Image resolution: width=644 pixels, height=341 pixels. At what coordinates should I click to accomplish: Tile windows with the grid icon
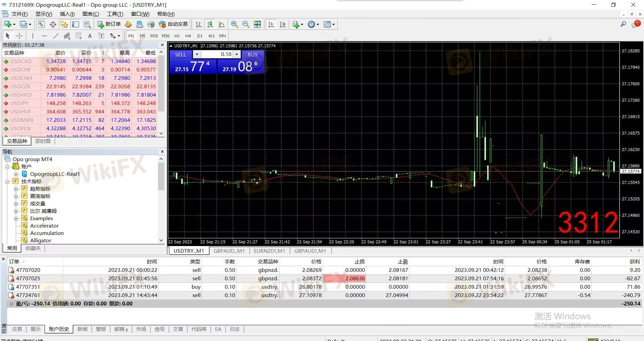(257, 24)
